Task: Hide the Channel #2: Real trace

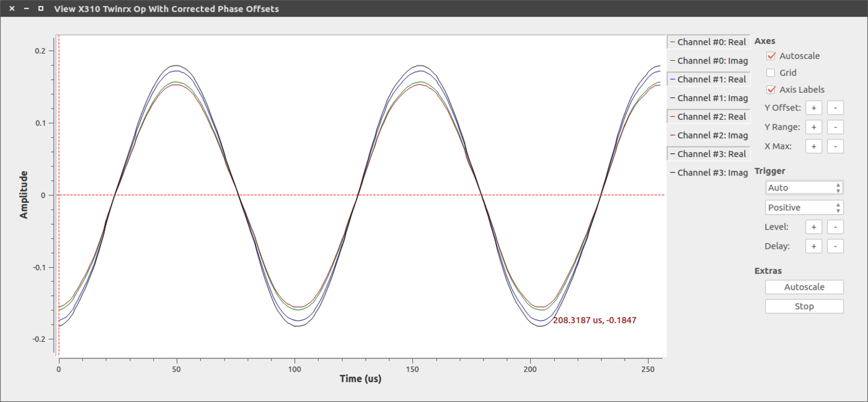Action: tap(708, 116)
